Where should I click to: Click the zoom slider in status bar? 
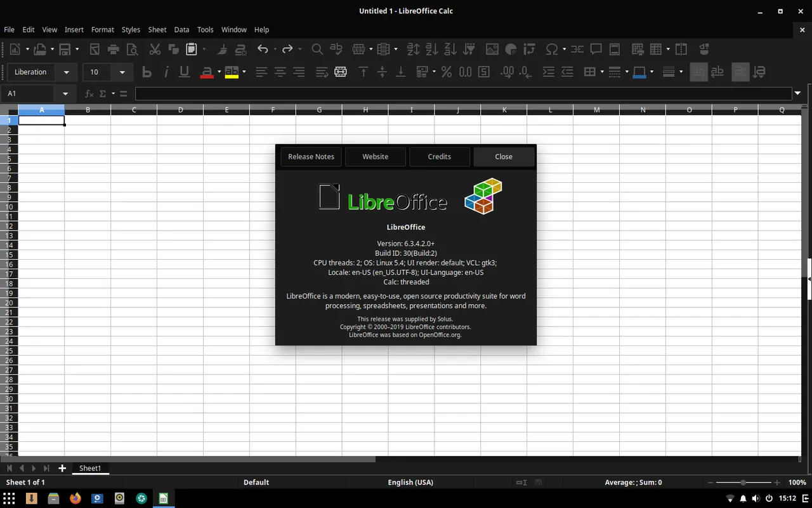pos(743,483)
